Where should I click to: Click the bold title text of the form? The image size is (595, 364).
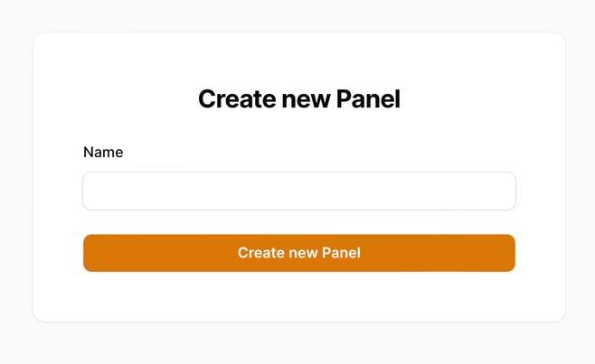click(x=298, y=99)
